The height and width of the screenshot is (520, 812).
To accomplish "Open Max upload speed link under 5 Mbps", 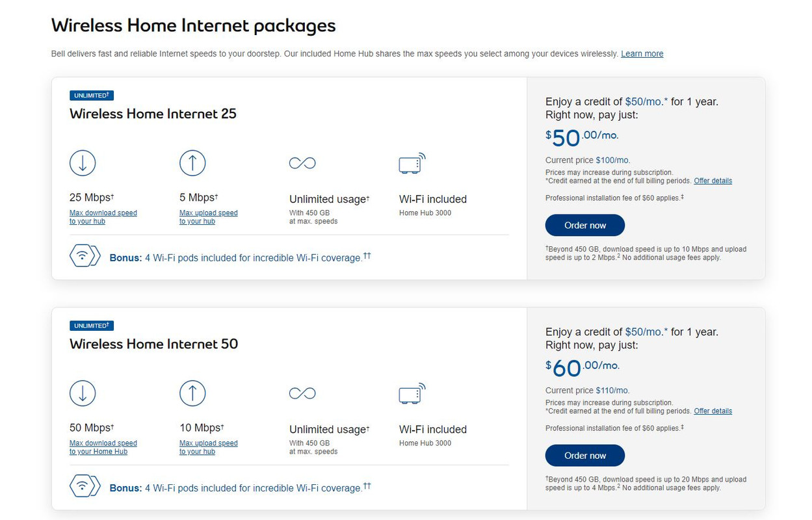I will [x=209, y=217].
